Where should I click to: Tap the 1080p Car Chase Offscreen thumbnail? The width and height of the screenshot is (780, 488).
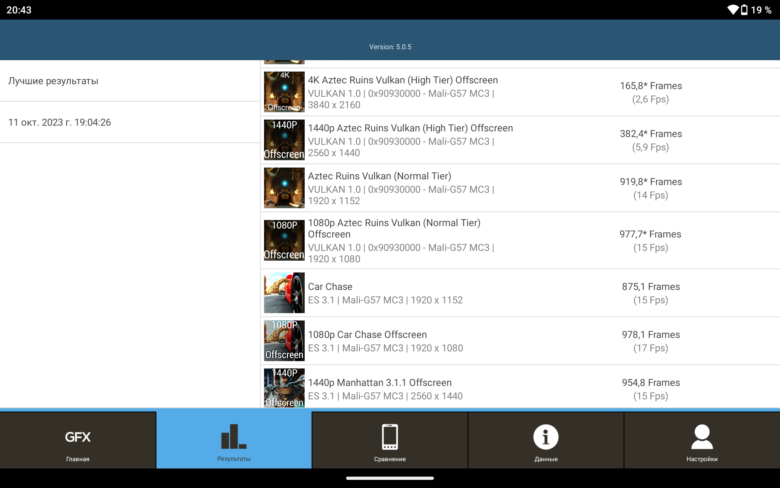pos(284,341)
